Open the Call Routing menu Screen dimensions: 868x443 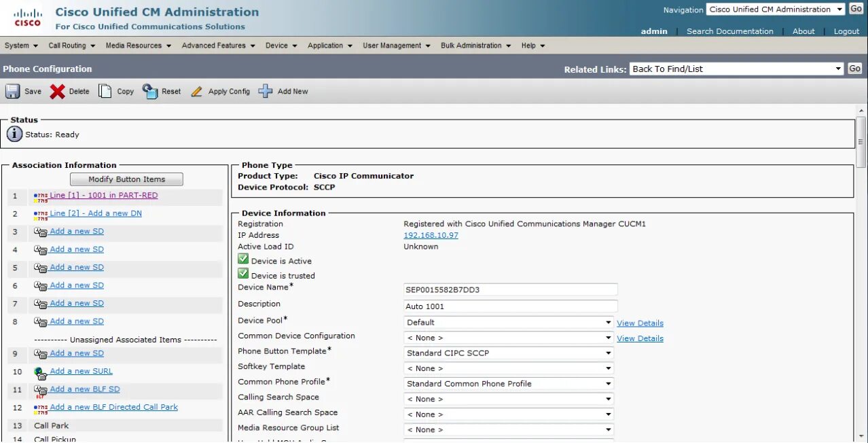pos(72,46)
